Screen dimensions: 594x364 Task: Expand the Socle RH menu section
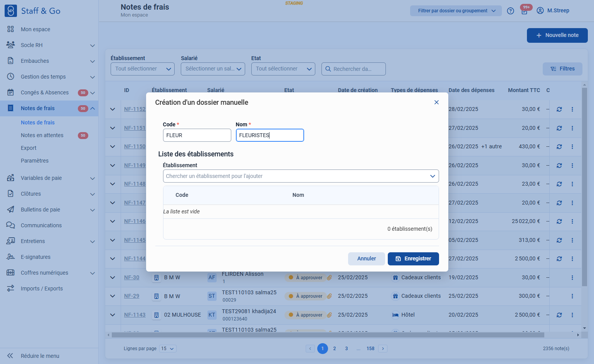(x=93, y=45)
